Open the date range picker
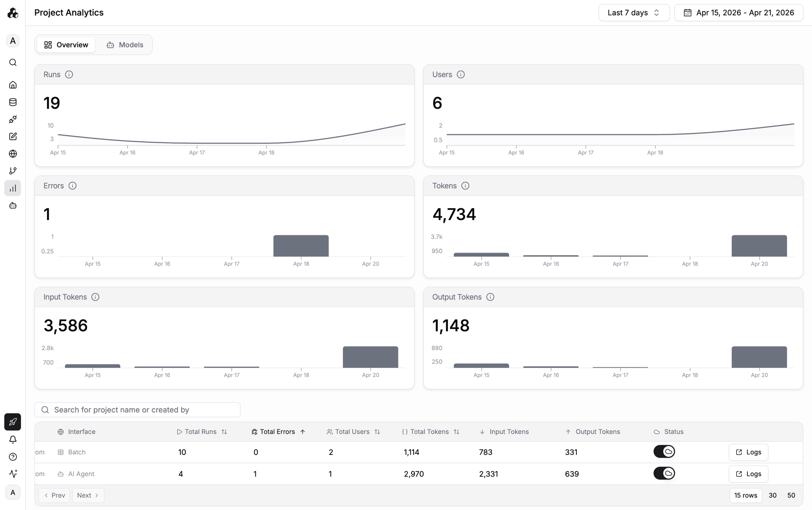Screen dimensions: 812x510 [x=738, y=13]
